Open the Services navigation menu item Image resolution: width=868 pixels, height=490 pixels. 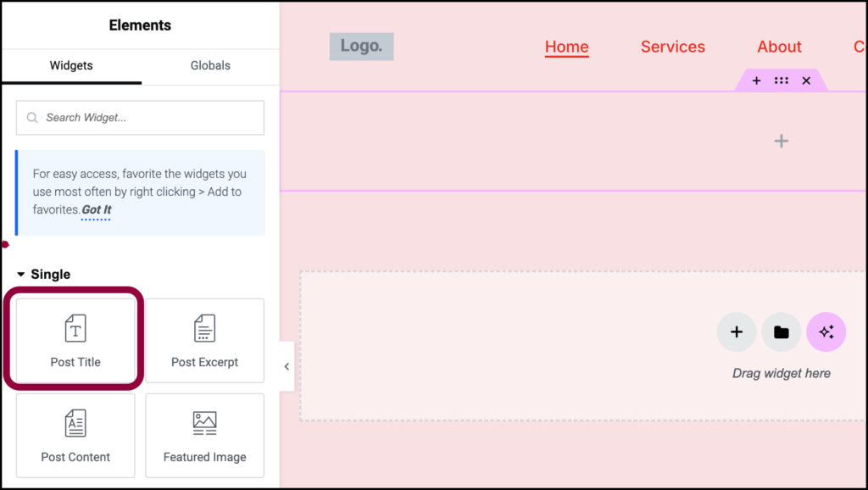(x=672, y=47)
